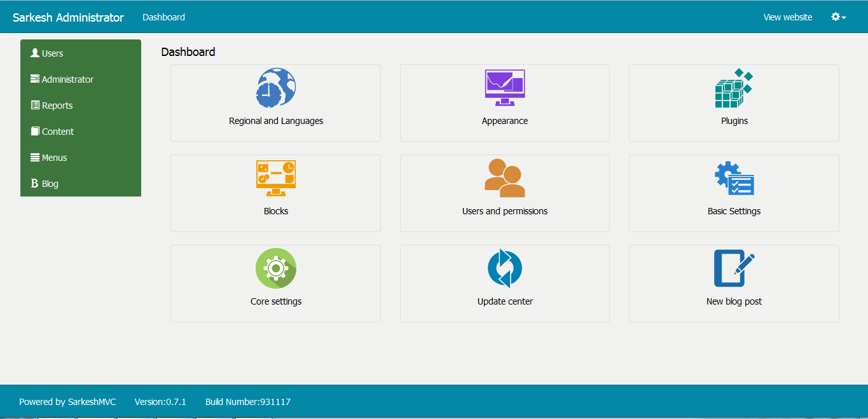Viewport: 868px width, 419px height.
Task: Open the Administrator sidebar menu item
Action: coord(81,79)
